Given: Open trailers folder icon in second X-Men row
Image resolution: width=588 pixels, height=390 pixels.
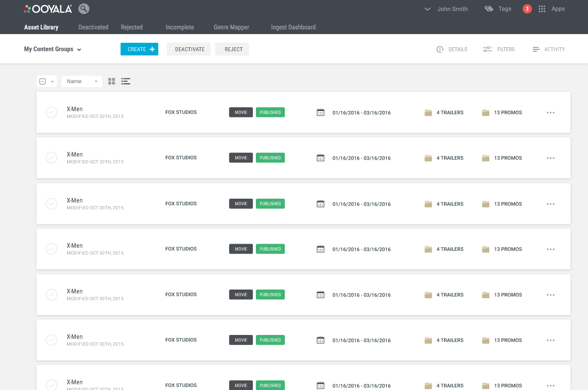Looking at the screenshot, I should [x=428, y=158].
